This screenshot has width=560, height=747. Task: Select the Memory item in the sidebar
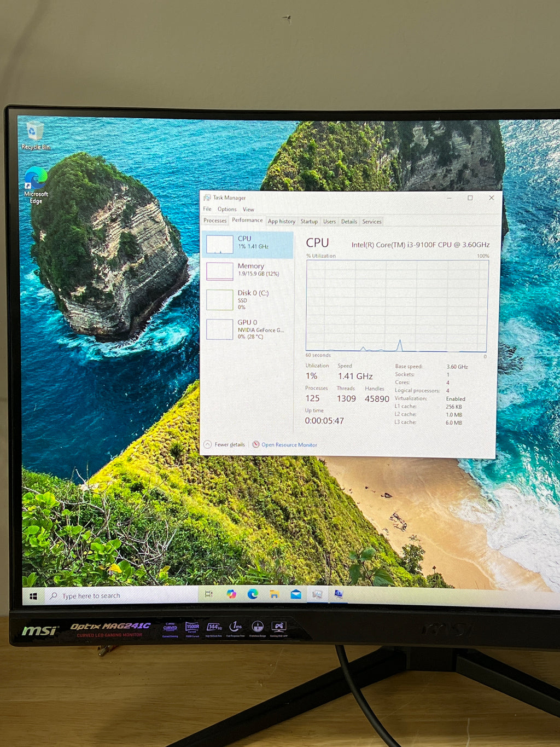point(248,271)
